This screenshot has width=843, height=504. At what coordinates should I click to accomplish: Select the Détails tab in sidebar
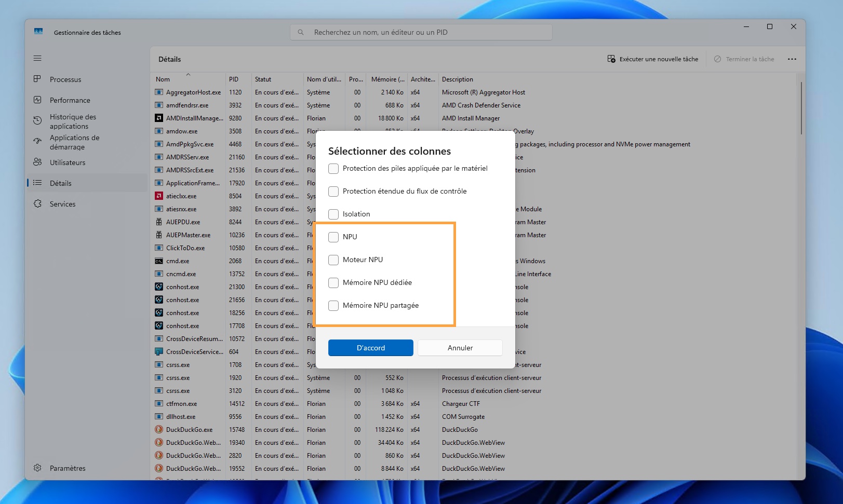pos(87,183)
